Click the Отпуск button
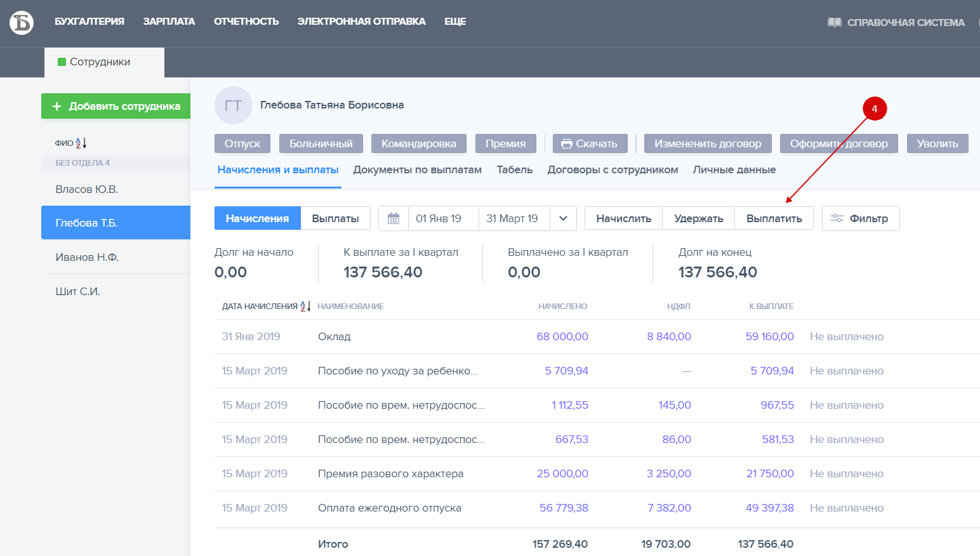980x556 pixels. click(x=242, y=143)
